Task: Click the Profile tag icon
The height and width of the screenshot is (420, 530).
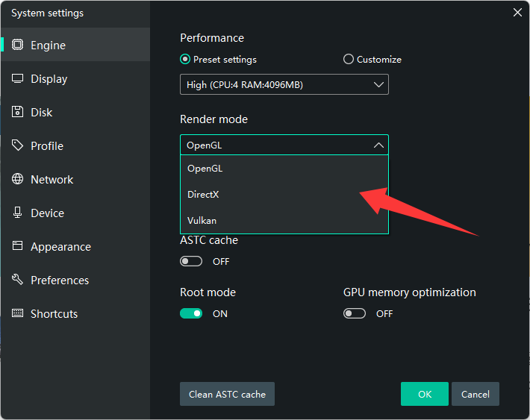Action: click(x=18, y=145)
